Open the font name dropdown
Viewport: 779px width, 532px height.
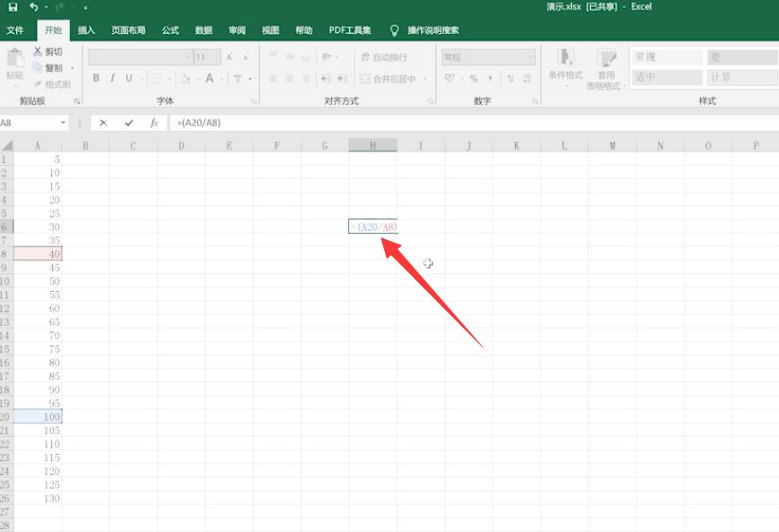pyautogui.click(x=189, y=57)
